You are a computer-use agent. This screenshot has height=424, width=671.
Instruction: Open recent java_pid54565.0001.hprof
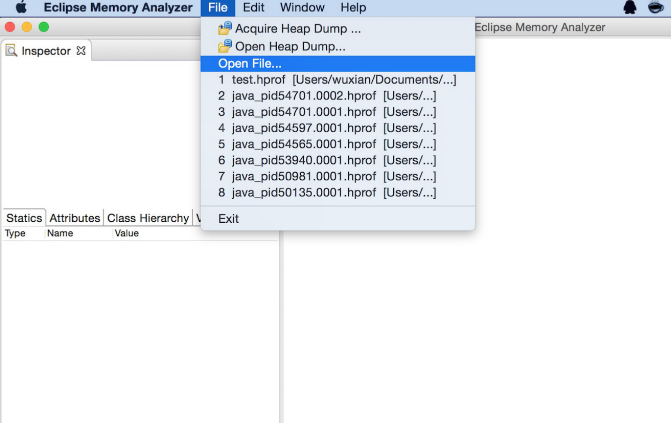[x=338, y=144]
